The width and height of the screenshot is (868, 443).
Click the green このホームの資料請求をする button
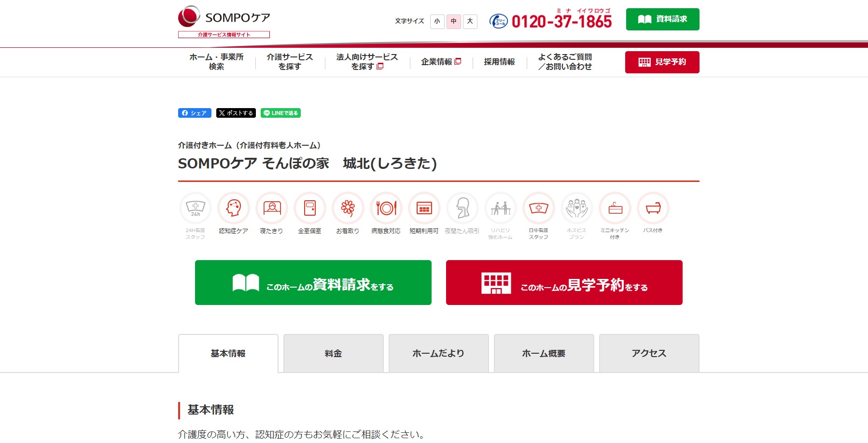313,282
